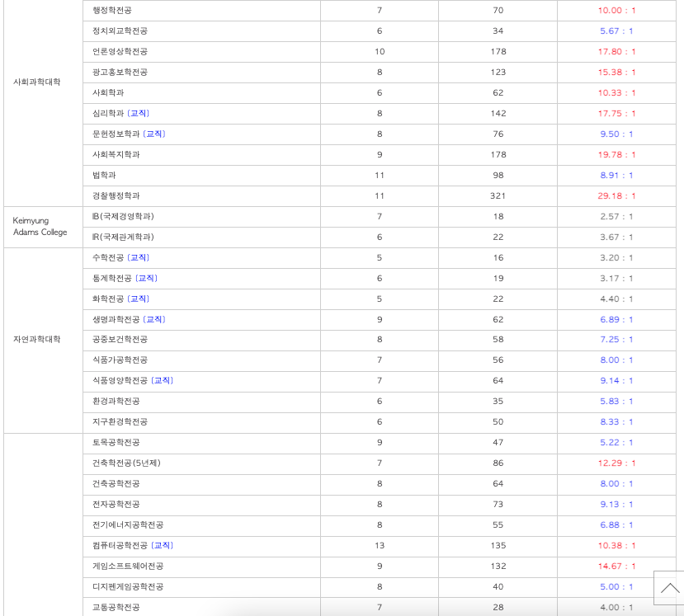Click the scroll-to-top arrow button
This screenshot has width=684, height=616.
(668, 588)
